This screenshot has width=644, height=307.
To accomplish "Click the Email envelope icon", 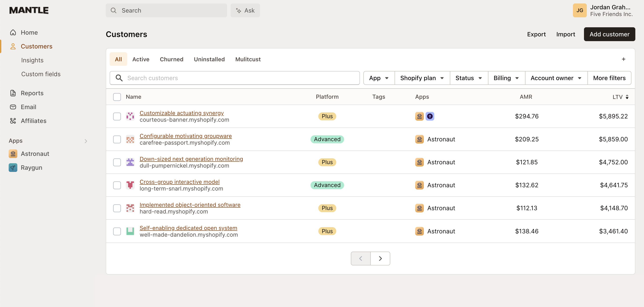I will click(13, 107).
